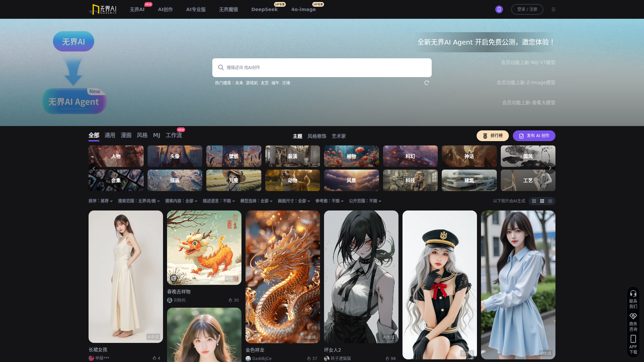Click the 发布 AI 创作 button
Image resolution: width=644 pixels, height=362 pixels.
click(x=534, y=136)
